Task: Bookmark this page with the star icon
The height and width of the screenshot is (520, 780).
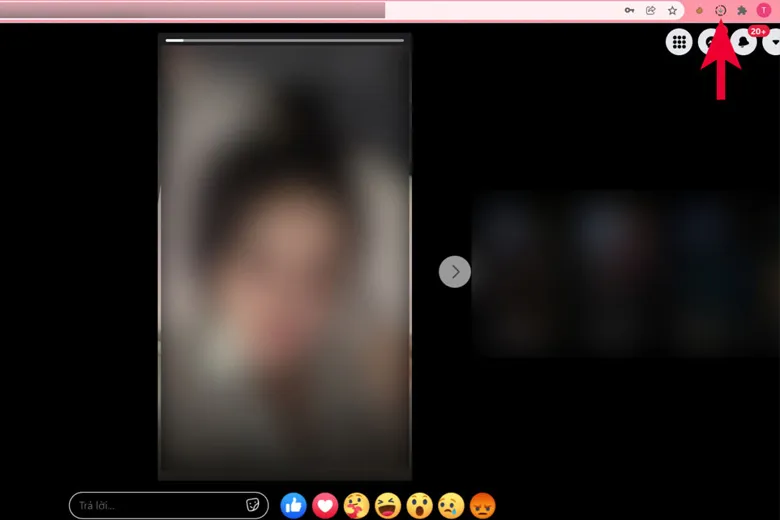Action: coord(672,10)
